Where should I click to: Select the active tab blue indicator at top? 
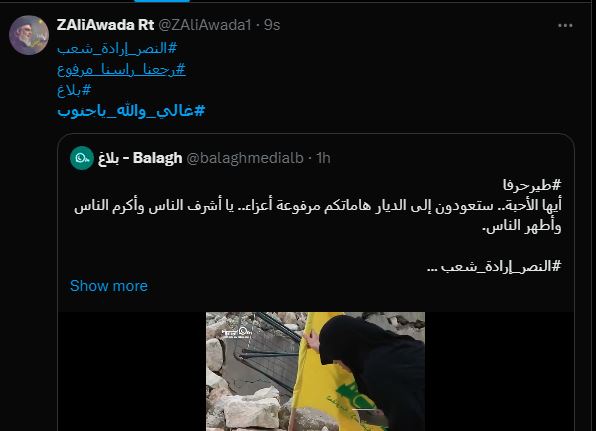(x=162, y=1)
